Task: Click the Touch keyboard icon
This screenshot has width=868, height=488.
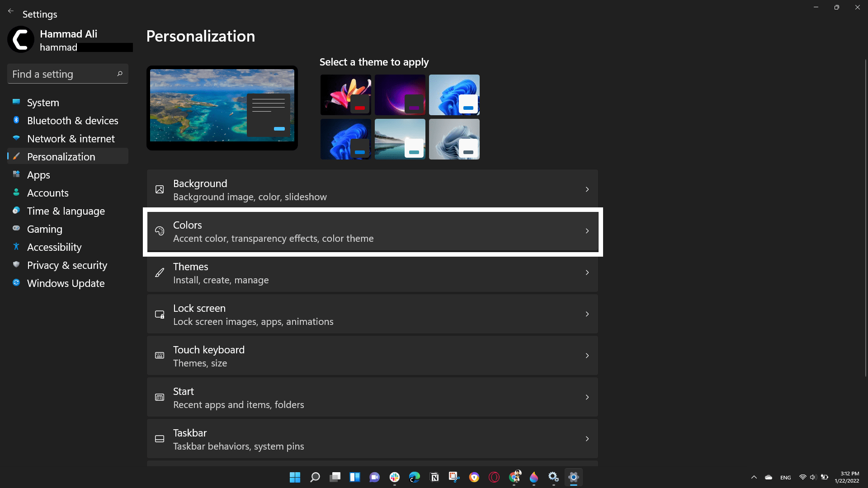Action: (160, 356)
